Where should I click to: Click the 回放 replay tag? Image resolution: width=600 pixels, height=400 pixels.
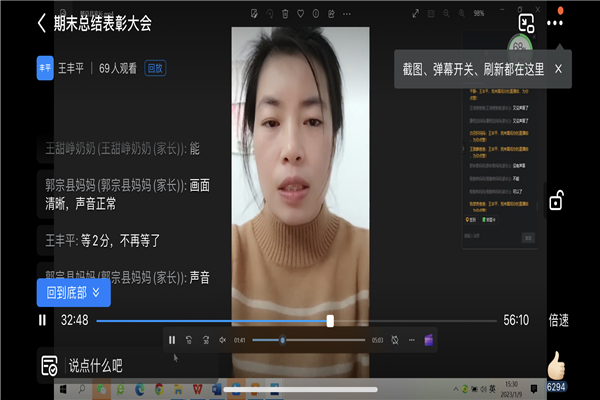[155, 68]
